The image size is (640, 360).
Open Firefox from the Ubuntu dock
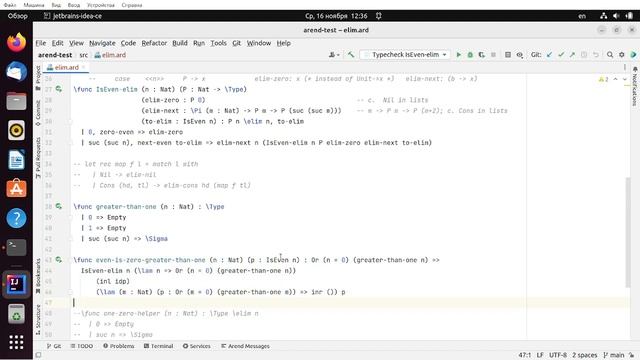pos(16,42)
